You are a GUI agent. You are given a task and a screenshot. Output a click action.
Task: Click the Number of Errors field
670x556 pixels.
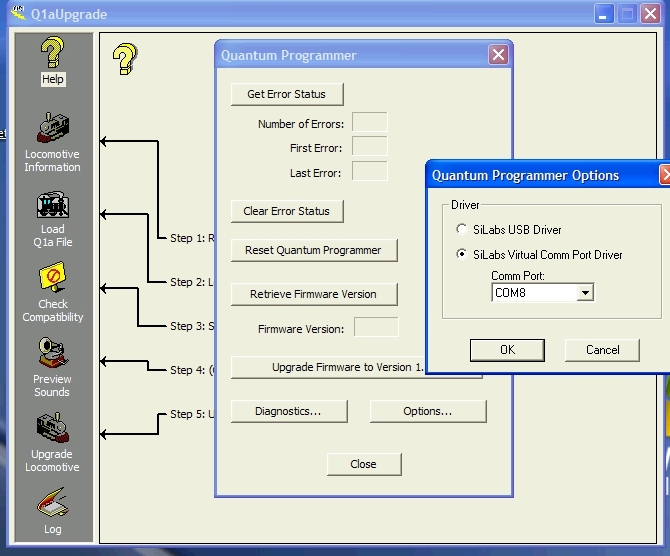click(x=370, y=122)
